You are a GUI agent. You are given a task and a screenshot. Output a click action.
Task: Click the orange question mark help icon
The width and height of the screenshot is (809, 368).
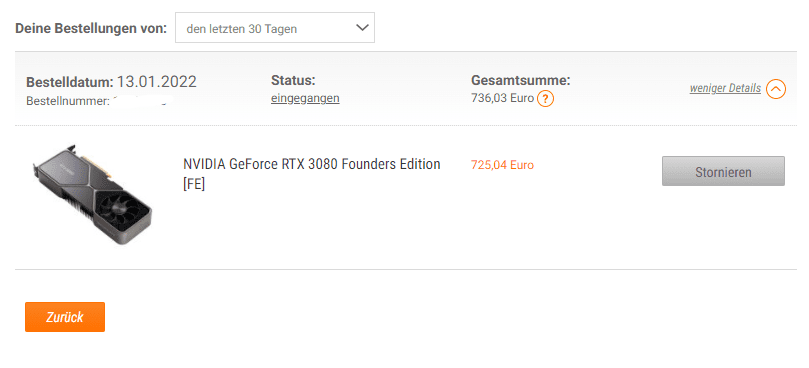(x=545, y=99)
